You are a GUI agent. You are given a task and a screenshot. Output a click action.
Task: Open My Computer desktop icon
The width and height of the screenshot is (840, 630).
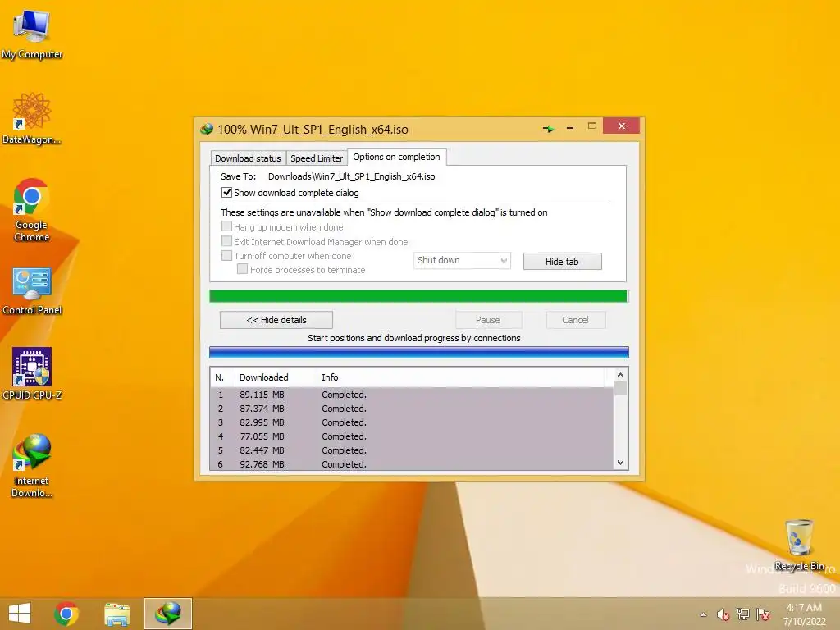coord(32,34)
